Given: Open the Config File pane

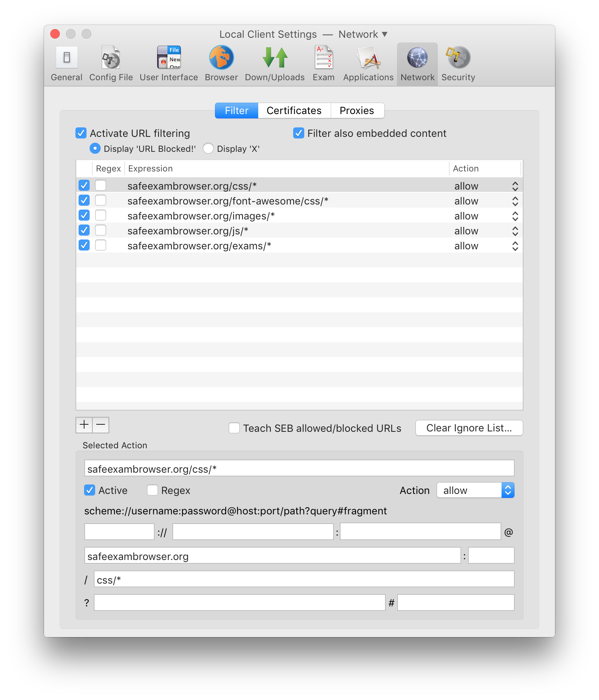Looking at the screenshot, I should click(111, 64).
